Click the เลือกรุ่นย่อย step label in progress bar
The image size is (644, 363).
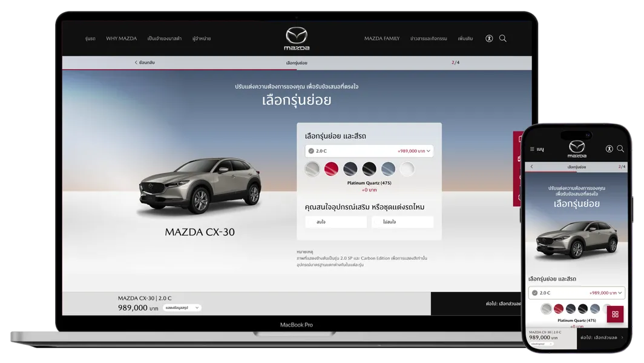pyautogui.click(x=297, y=63)
